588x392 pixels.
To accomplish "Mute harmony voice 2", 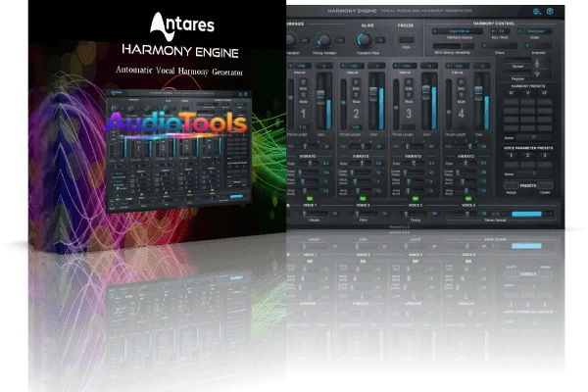I will click(x=357, y=95).
